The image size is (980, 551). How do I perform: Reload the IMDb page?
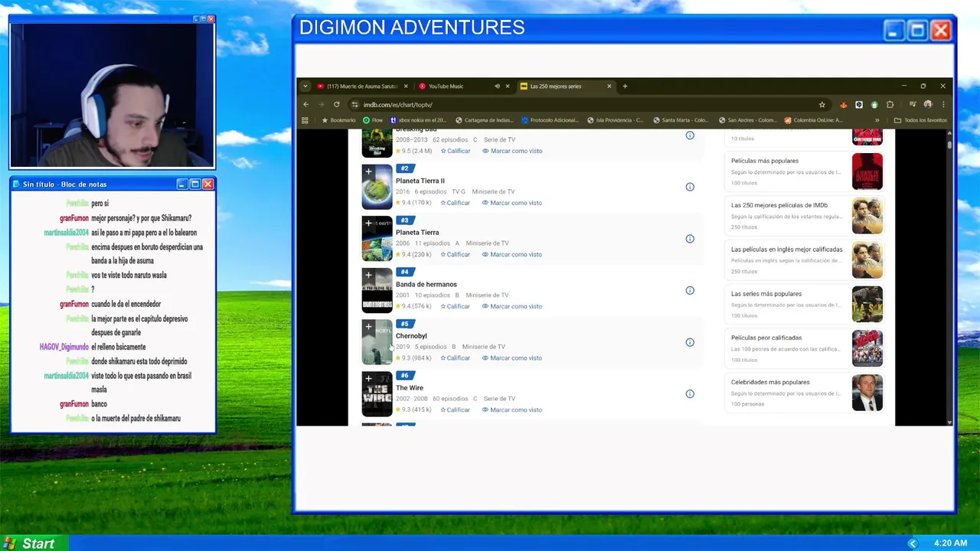click(336, 104)
